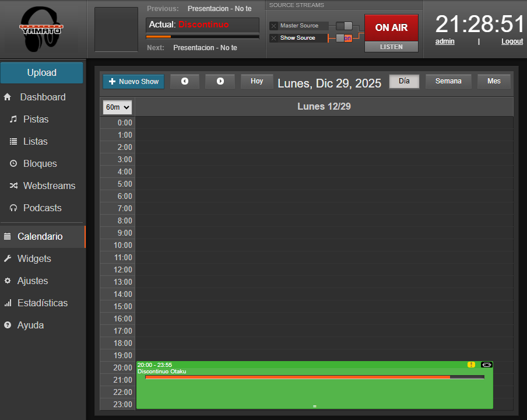Disconnect Master Source with X icon

point(273,26)
